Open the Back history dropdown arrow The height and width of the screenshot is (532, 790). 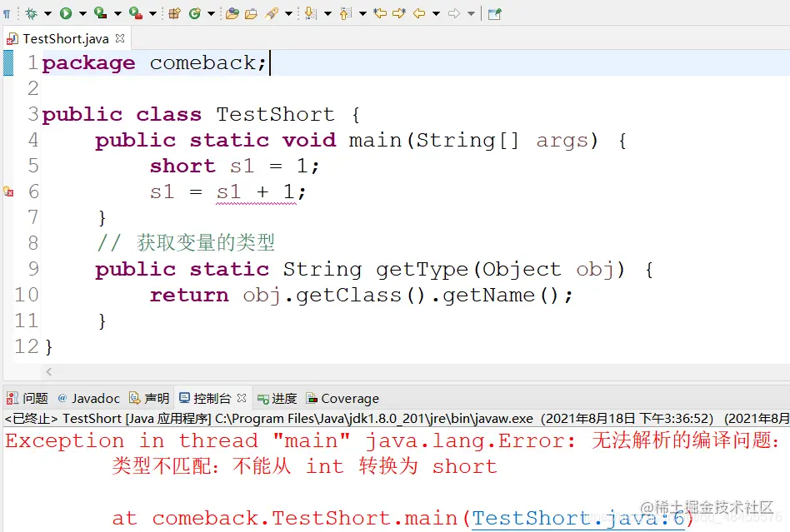pos(437,14)
